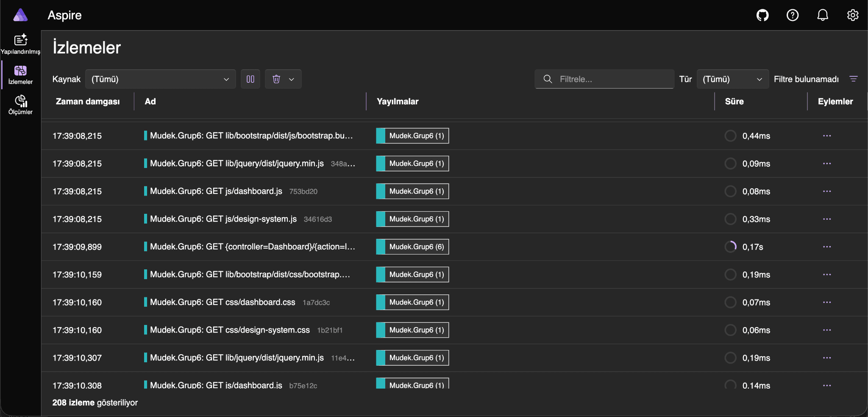Image resolution: width=868 pixels, height=417 pixels.
Task: Open actions menu for css/dashboard.css trace
Action: 827,302
